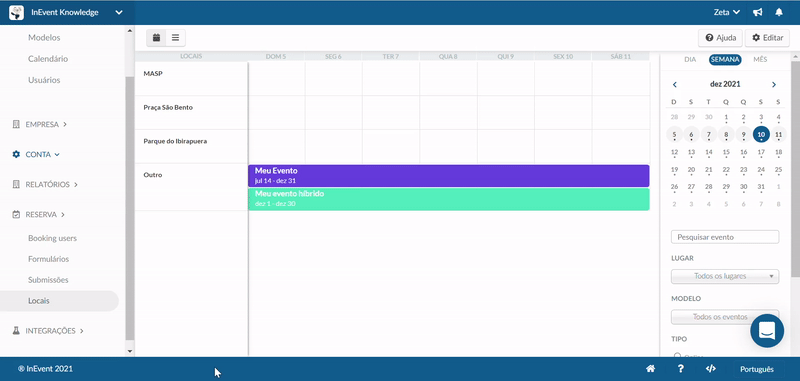Open the announcements megaphone icon

(758, 12)
